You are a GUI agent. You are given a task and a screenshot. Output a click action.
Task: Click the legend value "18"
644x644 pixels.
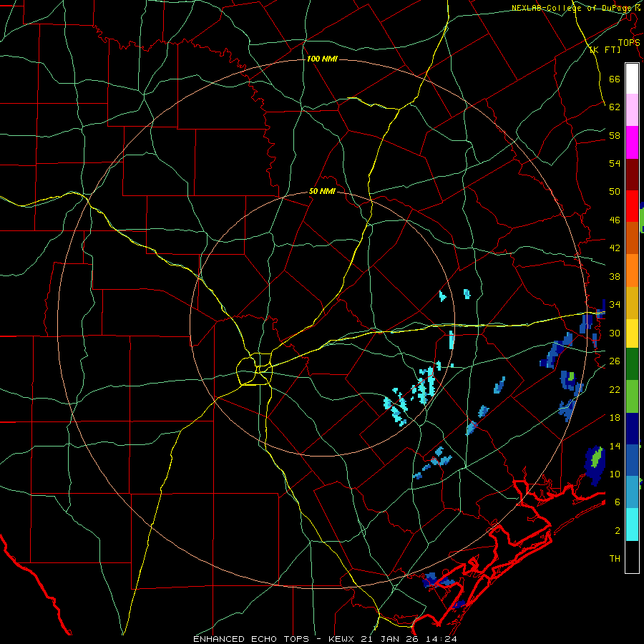[615, 418]
